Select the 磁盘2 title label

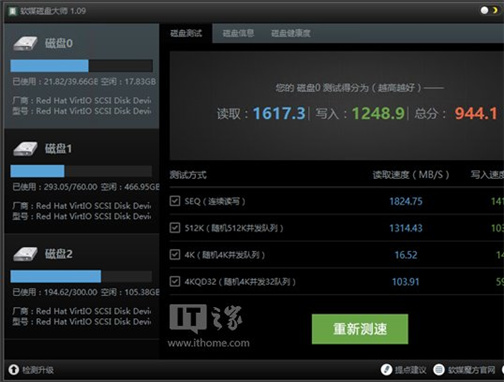tap(59, 254)
